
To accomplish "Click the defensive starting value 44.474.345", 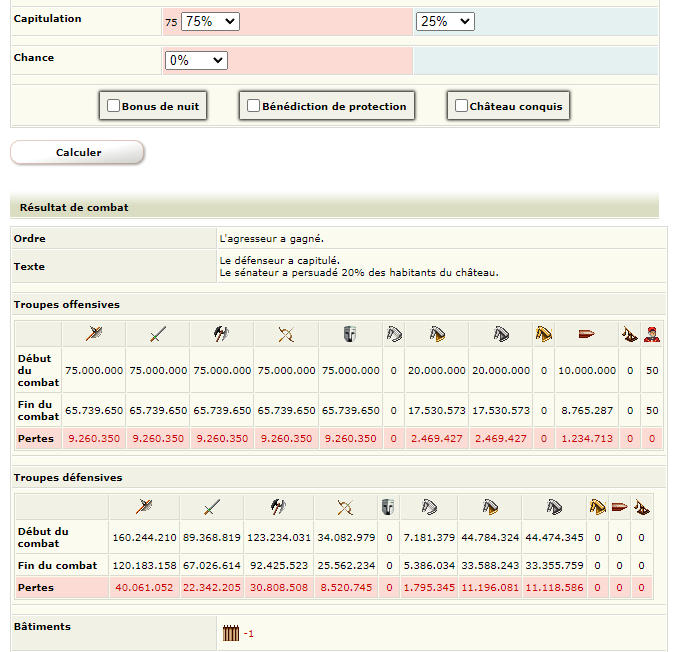I will (554, 537).
